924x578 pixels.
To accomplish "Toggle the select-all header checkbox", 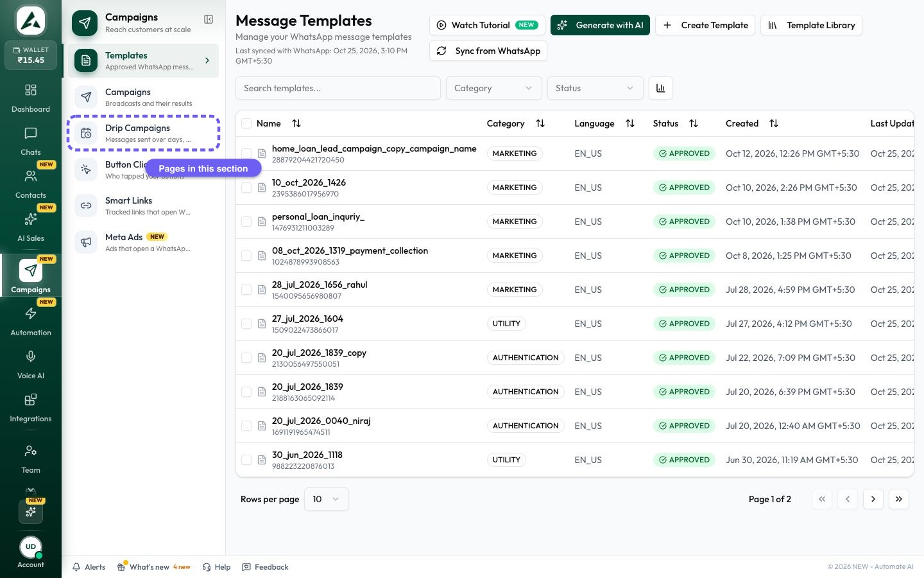I will click(246, 123).
